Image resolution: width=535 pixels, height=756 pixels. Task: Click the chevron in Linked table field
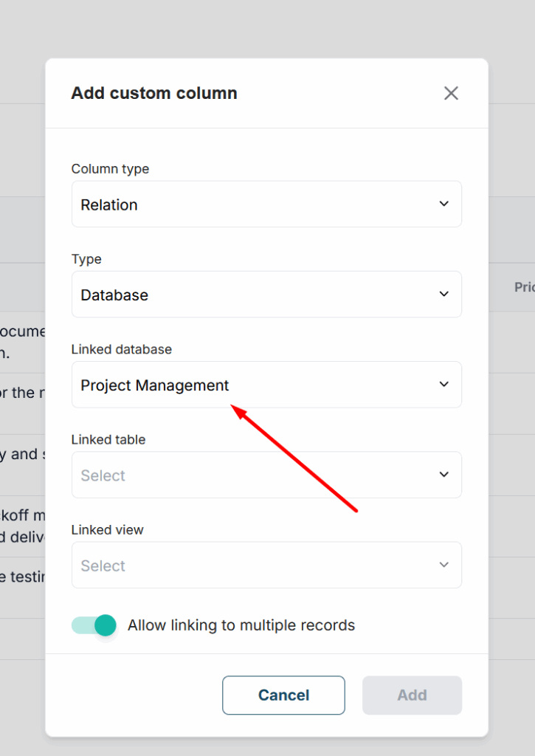click(x=443, y=475)
